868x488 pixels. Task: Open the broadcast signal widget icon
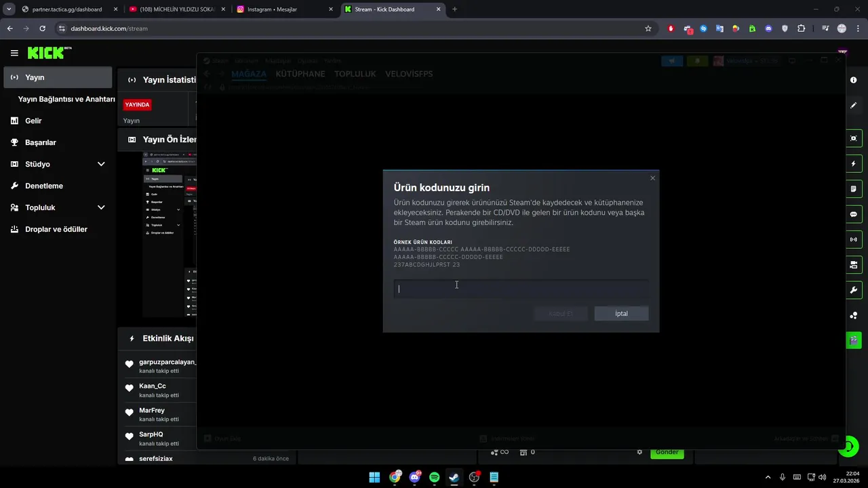[x=854, y=239]
